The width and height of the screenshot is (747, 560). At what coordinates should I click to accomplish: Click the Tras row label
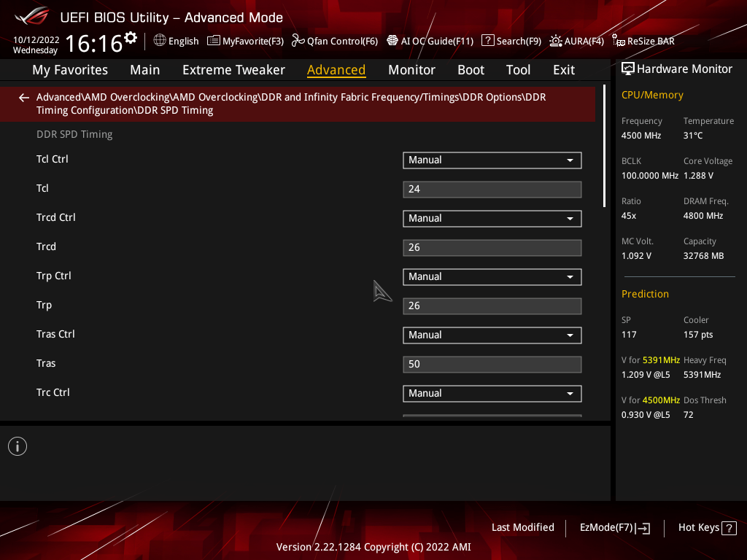[46, 363]
